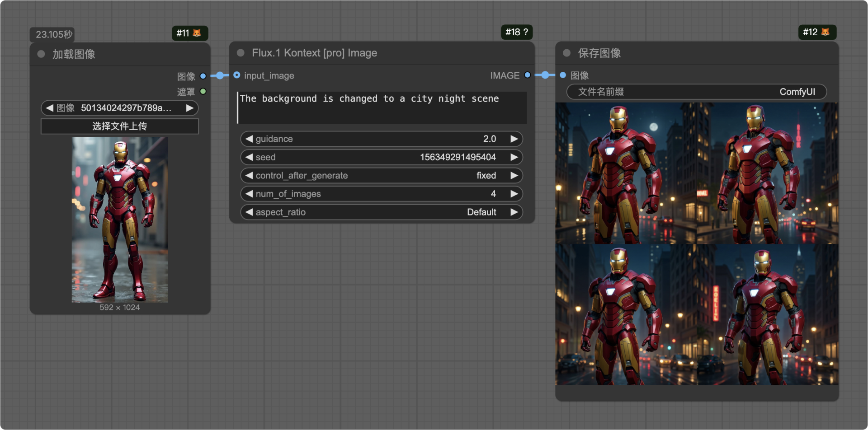The image size is (868, 430).
Task: Collapse the 保存图像 node via its title dot
Action: pos(566,53)
